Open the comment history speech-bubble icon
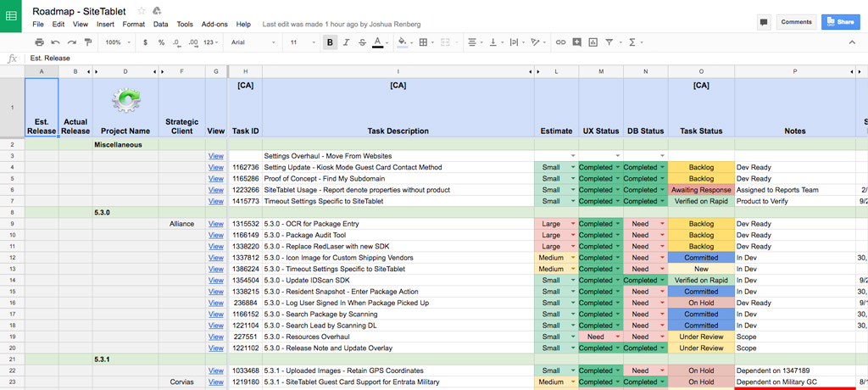 764,22
